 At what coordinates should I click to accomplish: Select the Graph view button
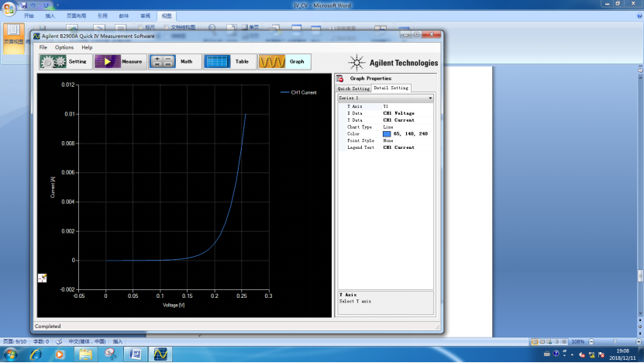pos(284,62)
